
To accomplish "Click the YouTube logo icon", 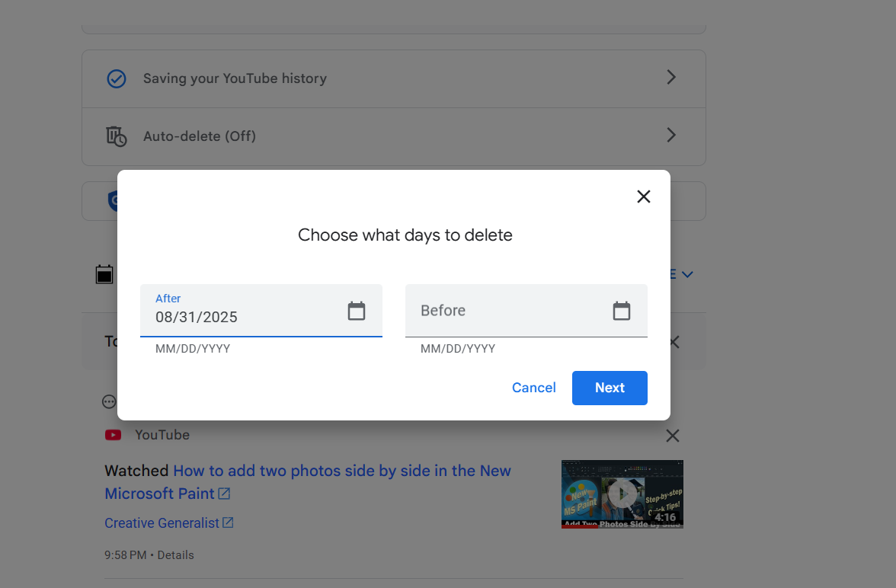I will click(113, 434).
